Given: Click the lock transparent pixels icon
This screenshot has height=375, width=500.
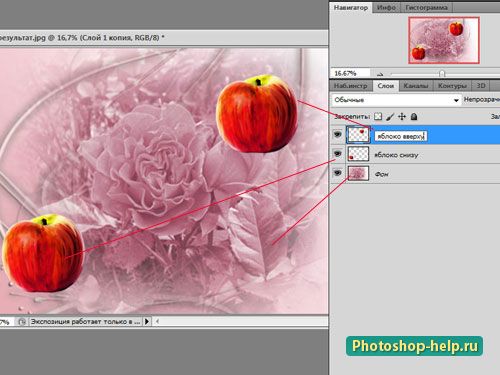Looking at the screenshot, I should tap(378, 116).
